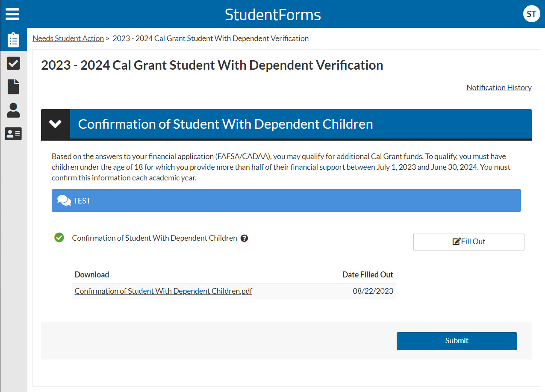Submit the verification form
The image size is (545, 392).
(x=457, y=341)
